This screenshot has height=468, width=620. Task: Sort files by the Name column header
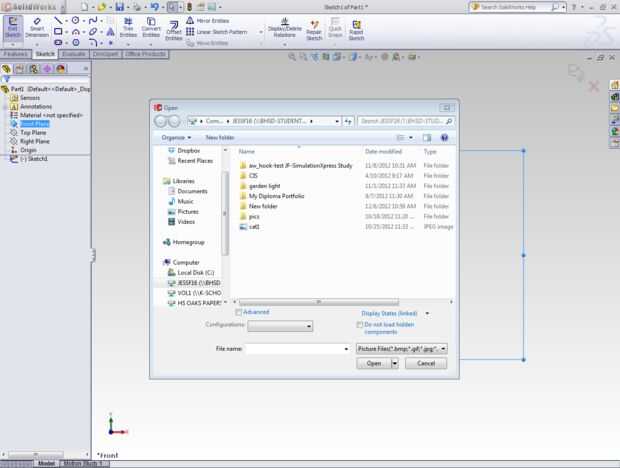[246, 151]
